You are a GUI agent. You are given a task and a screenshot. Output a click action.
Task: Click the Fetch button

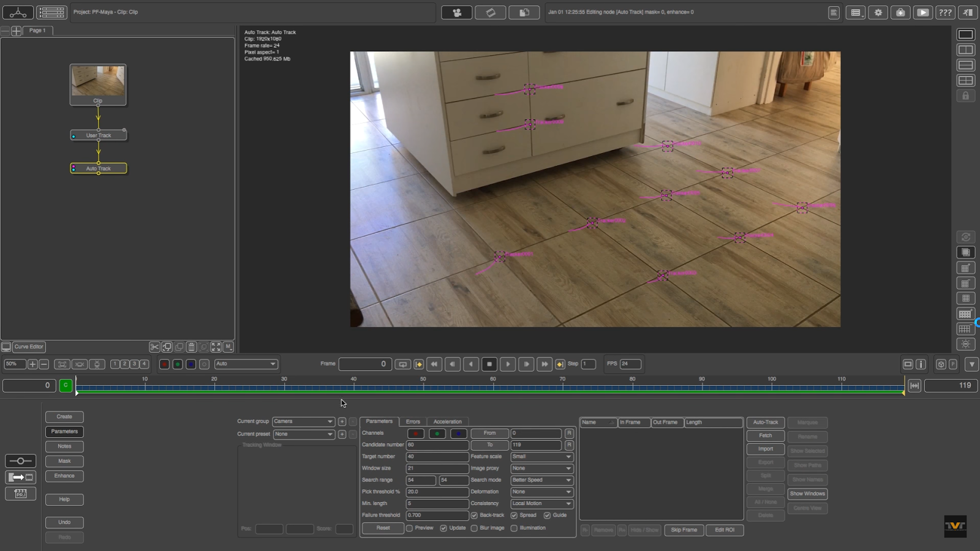[x=766, y=436]
